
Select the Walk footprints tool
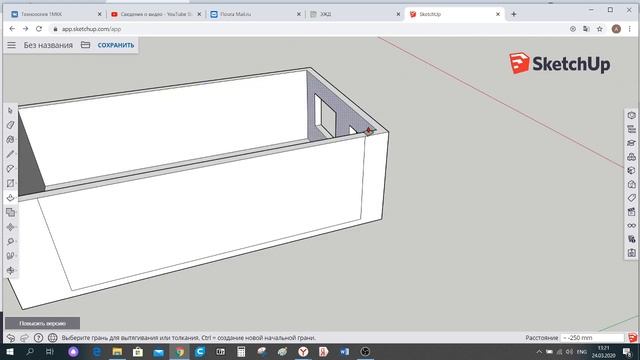(11, 256)
